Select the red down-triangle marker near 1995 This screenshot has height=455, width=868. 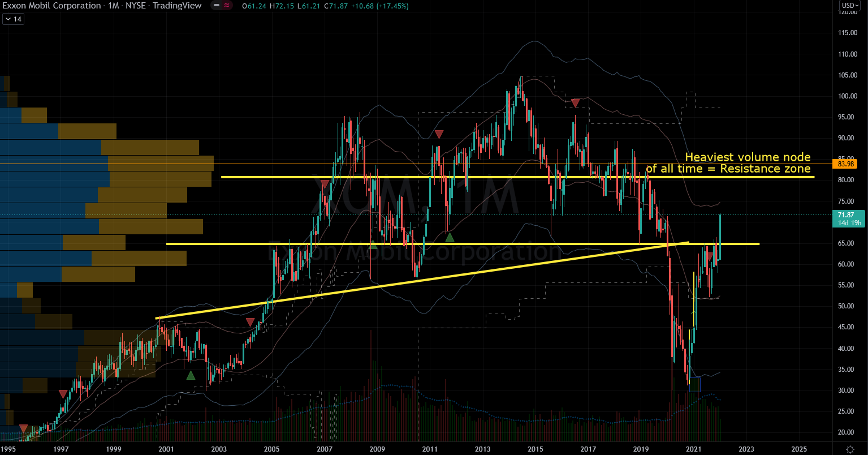click(x=23, y=428)
